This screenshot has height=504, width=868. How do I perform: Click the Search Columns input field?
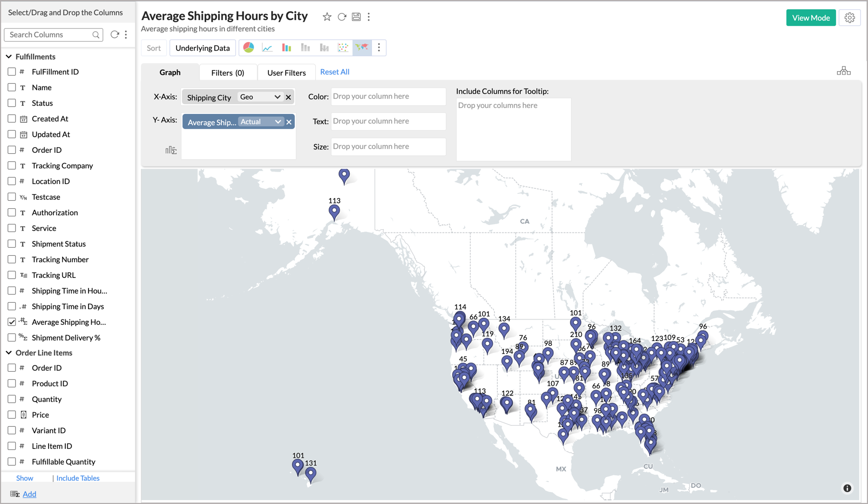(x=50, y=35)
